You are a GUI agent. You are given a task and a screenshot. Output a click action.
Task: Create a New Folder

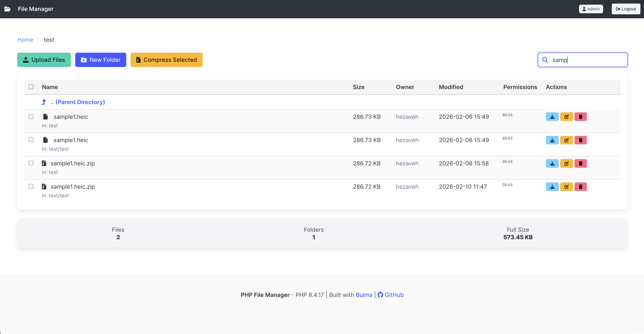click(100, 60)
